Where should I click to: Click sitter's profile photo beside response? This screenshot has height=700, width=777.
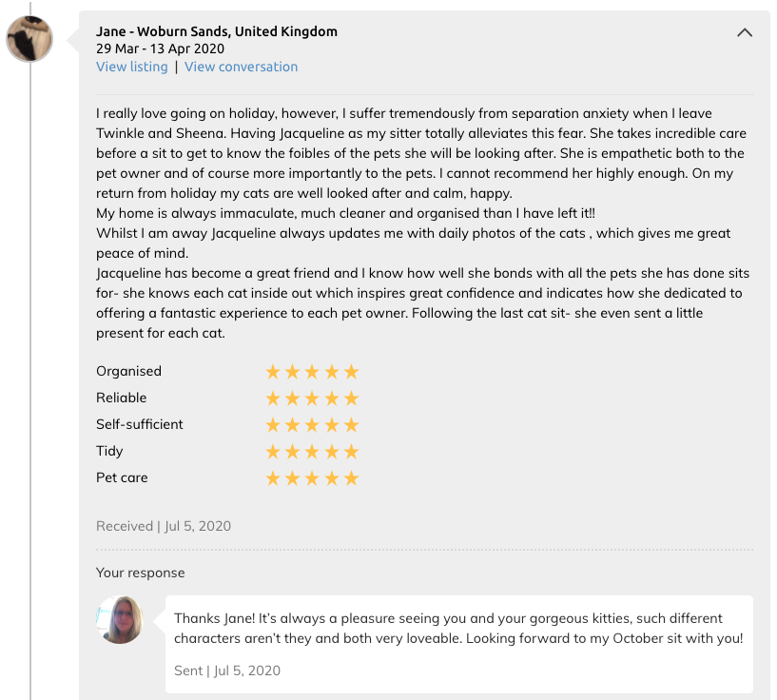tap(120, 620)
